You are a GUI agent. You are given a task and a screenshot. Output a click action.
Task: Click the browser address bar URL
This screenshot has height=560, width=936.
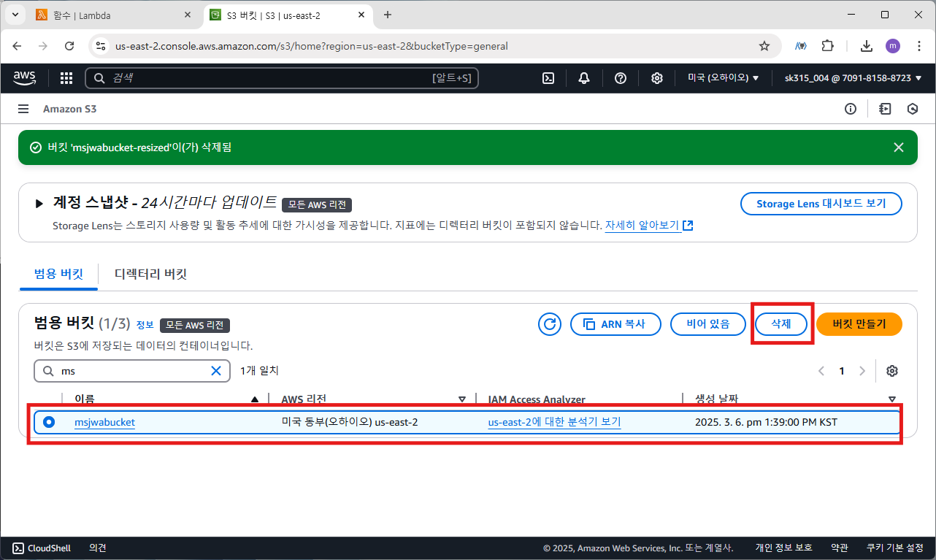point(312,46)
